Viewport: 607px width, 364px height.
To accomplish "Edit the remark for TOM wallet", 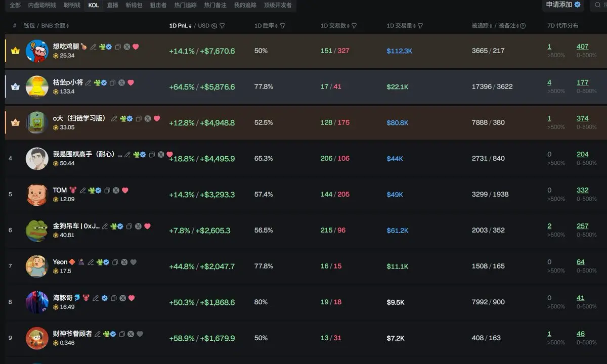I will (x=82, y=191).
